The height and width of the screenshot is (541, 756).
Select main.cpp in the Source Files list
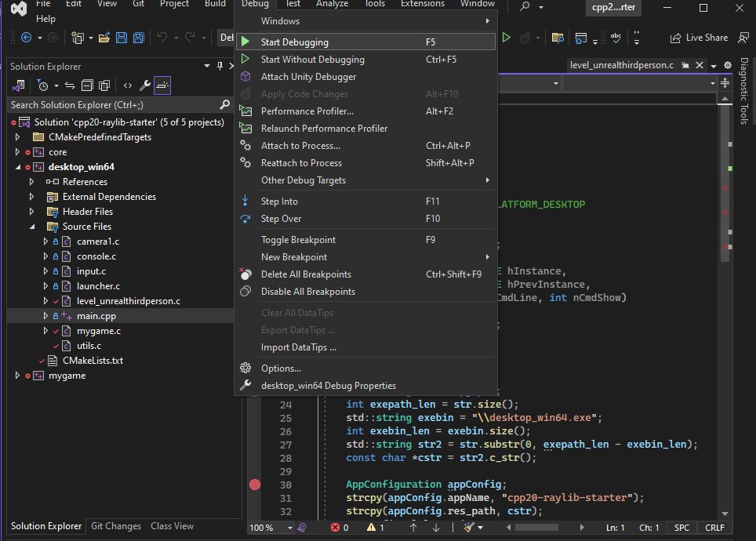(x=96, y=316)
